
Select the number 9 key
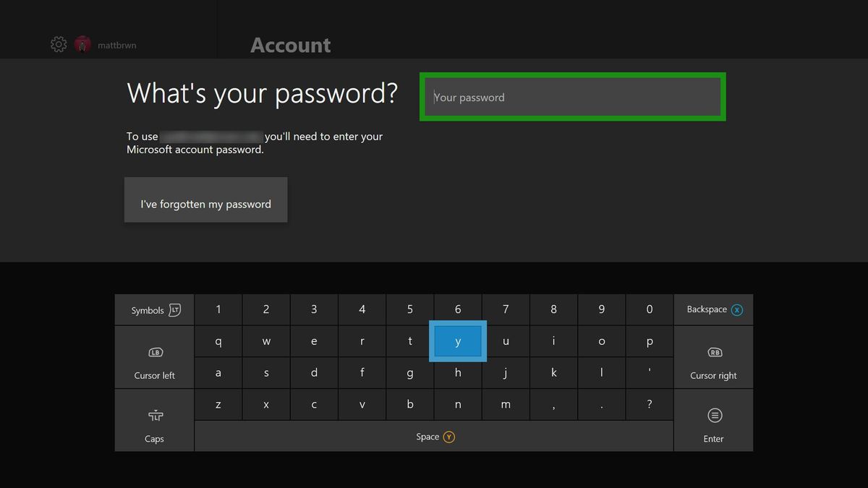[x=602, y=310]
